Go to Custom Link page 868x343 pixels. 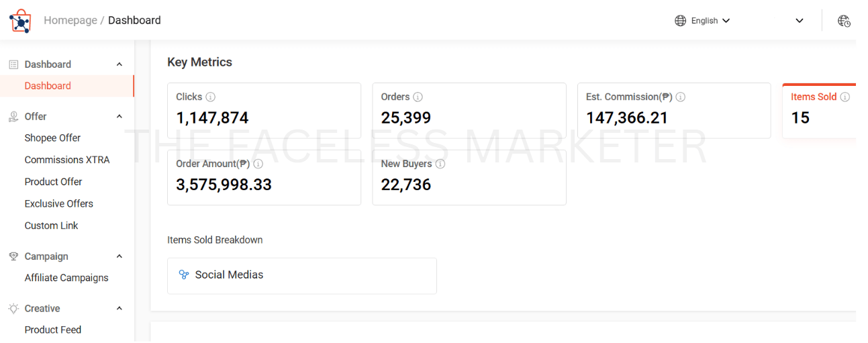pos(51,226)
